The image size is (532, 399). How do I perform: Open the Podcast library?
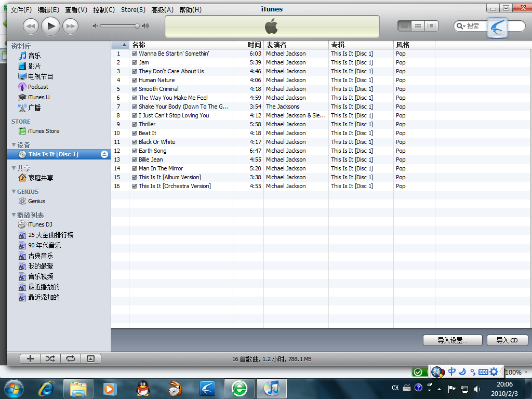point(33,87)
